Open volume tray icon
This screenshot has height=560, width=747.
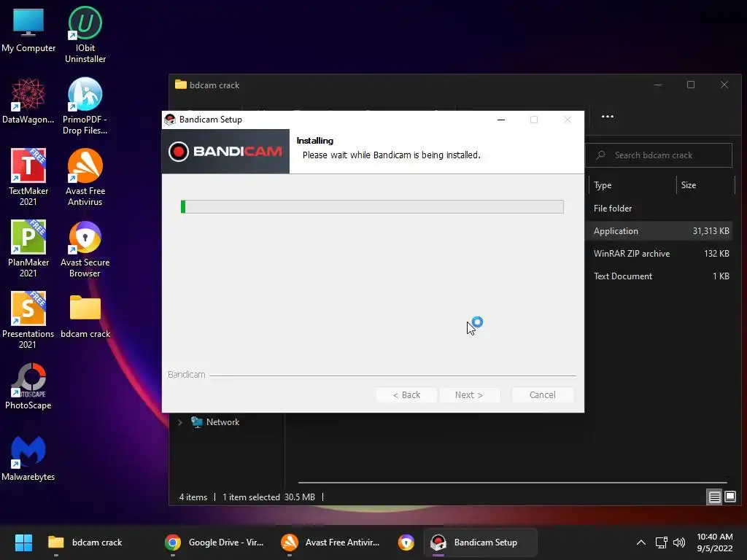click(x=679, y=542)
